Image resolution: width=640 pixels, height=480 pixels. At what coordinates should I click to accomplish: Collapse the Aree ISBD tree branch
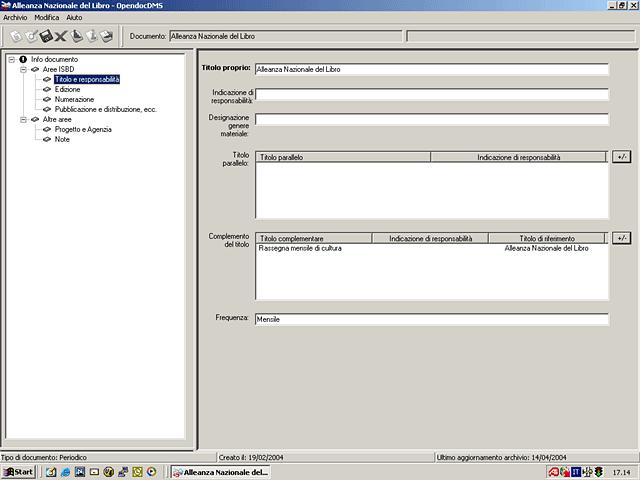pos(24,69)
